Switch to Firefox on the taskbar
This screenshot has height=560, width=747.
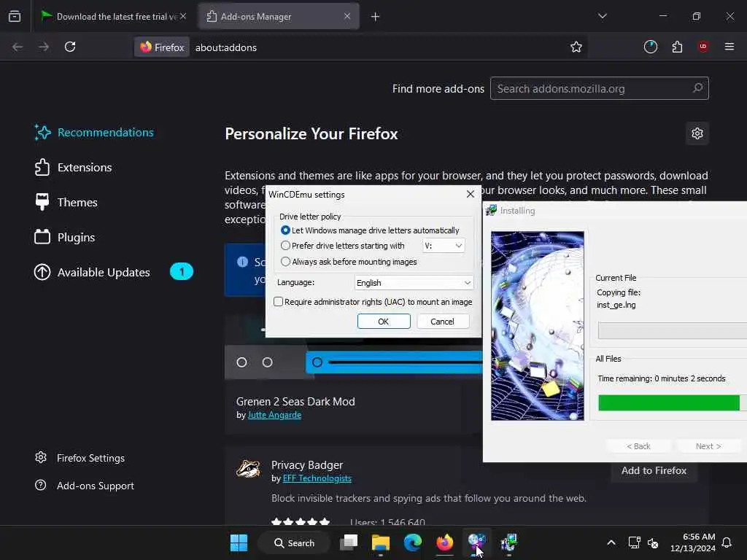(x=444, y=542)
